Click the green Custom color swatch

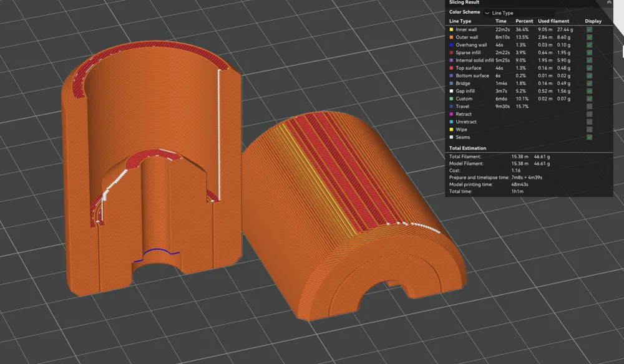click(x=451, y=98)
